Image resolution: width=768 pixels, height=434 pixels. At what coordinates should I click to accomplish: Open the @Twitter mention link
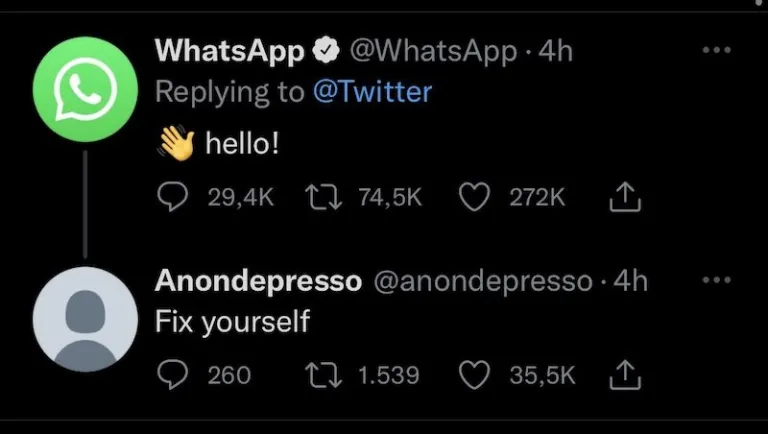pyautogui.click(x=372, y=92)
